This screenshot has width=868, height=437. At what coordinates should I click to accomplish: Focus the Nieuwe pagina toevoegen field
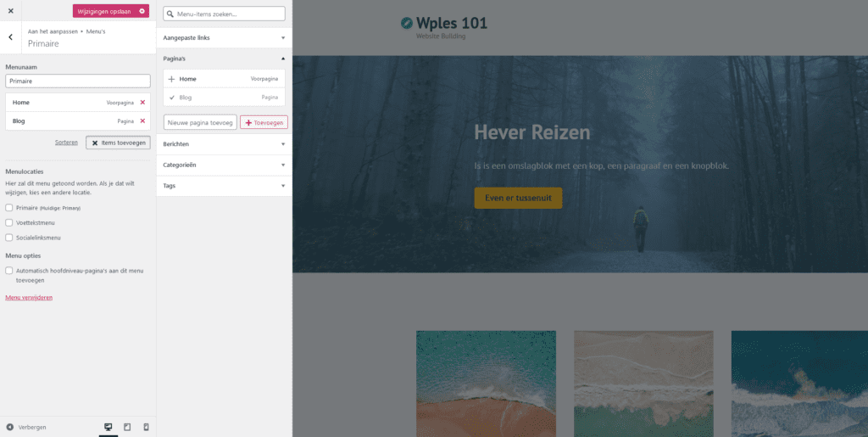[x=200, y=122]
